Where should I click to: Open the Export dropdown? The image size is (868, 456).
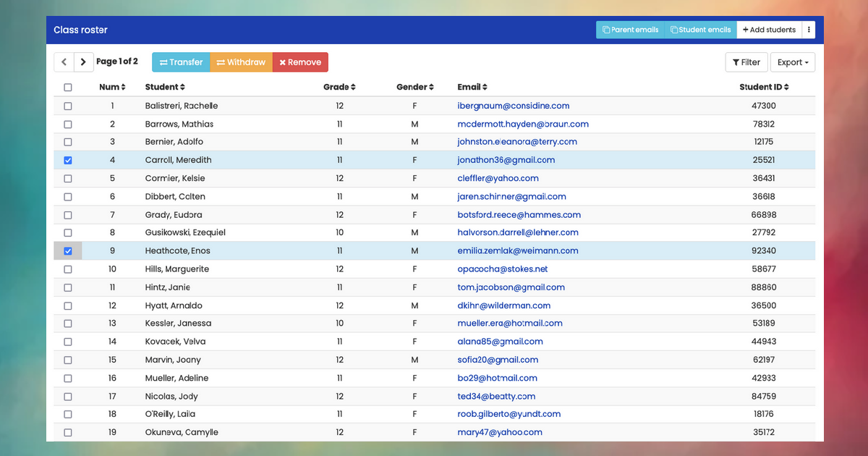click(x=793, y=62)
